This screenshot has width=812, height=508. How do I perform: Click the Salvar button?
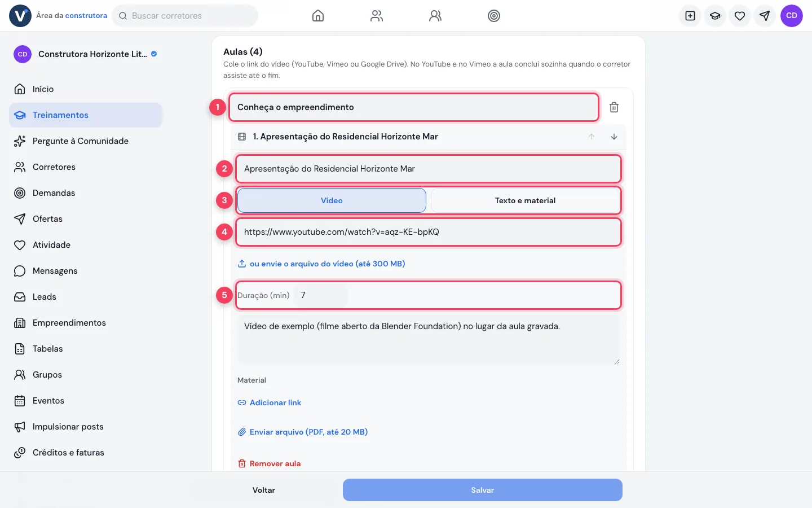(483, 490)
